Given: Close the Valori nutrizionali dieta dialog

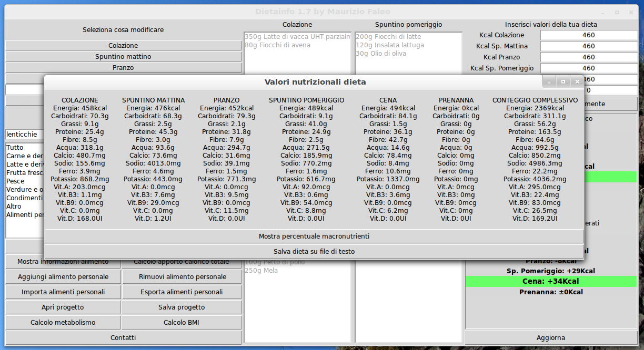Looking at the screenshot, I should (577, 82).
